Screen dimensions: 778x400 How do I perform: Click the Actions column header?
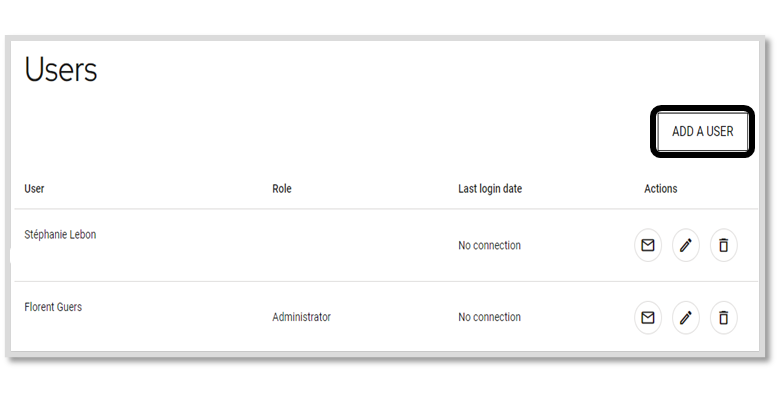660,189
